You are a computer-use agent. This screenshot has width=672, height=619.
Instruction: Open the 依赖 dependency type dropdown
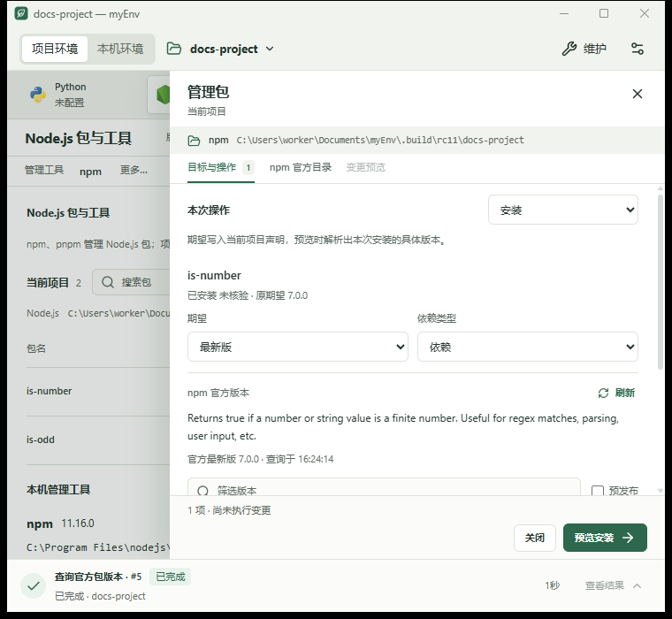click(528, 347)
